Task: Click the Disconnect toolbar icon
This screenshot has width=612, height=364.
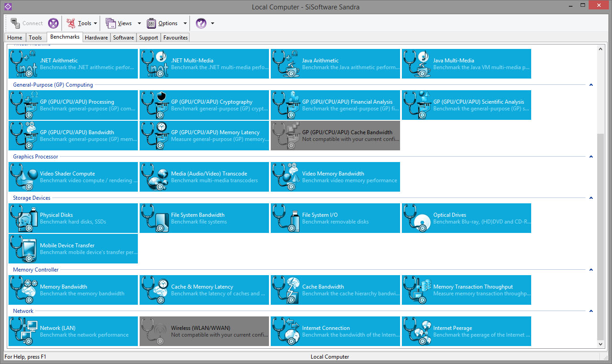Action: pyautogui.click(x=53, y=23)
